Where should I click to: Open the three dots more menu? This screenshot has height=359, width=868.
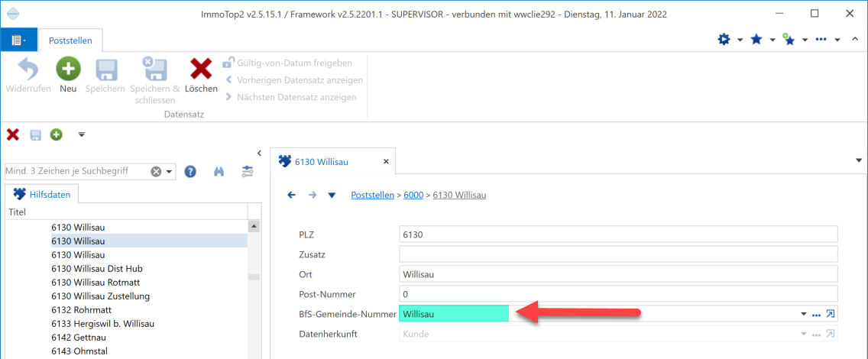tap(821, 39)
